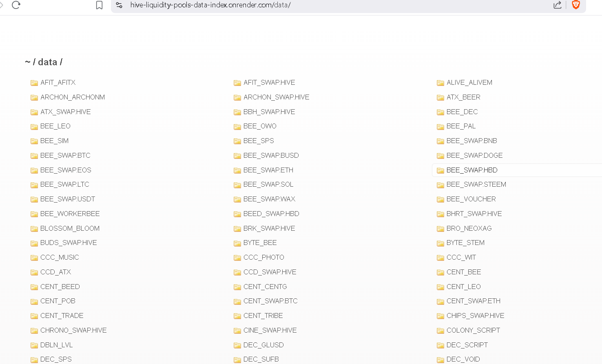The height and width of the screenshot is (364, 602).
Task: Click folder icon beside BEE_SWAP.HBD
Action: pyautogui.click(x=440, y=170)
